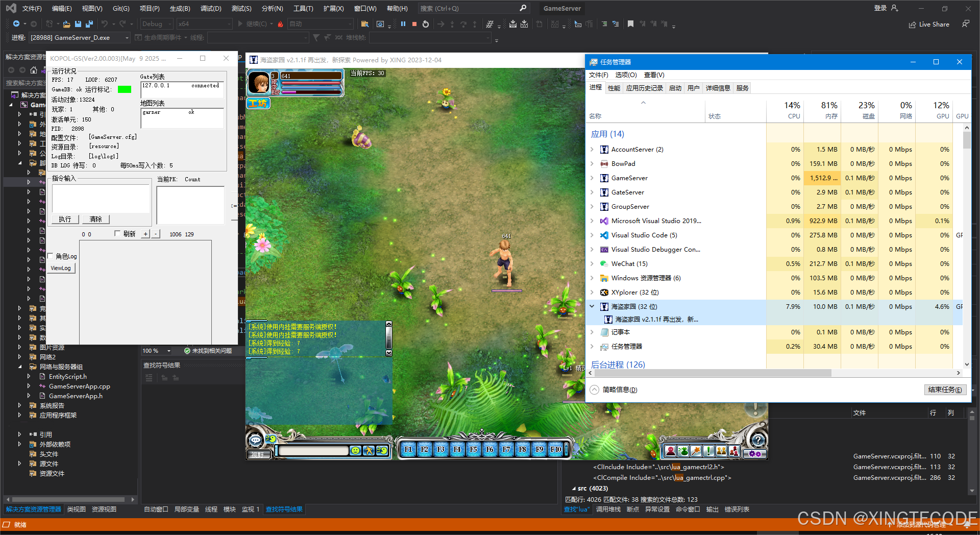This screenshot has height=535, width=980.
Task: Click inside the 指令输入 command text box
Action: coord(101,198)
